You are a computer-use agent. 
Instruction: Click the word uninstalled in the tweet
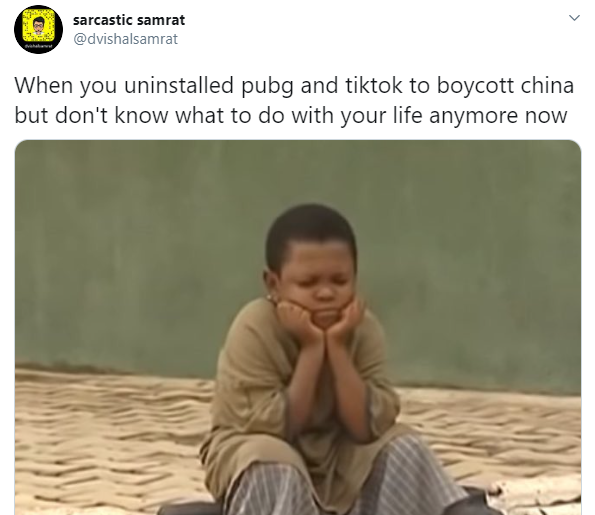179,85
